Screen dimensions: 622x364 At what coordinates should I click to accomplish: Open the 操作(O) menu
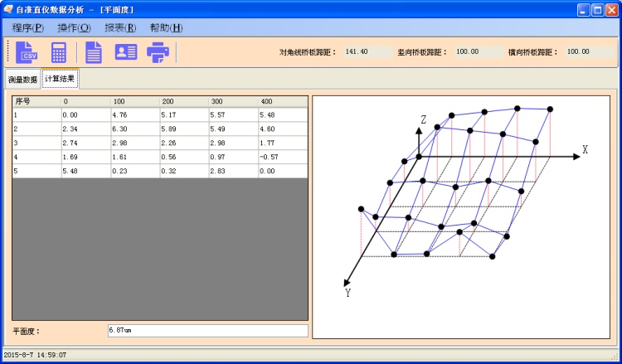[74, 27]
